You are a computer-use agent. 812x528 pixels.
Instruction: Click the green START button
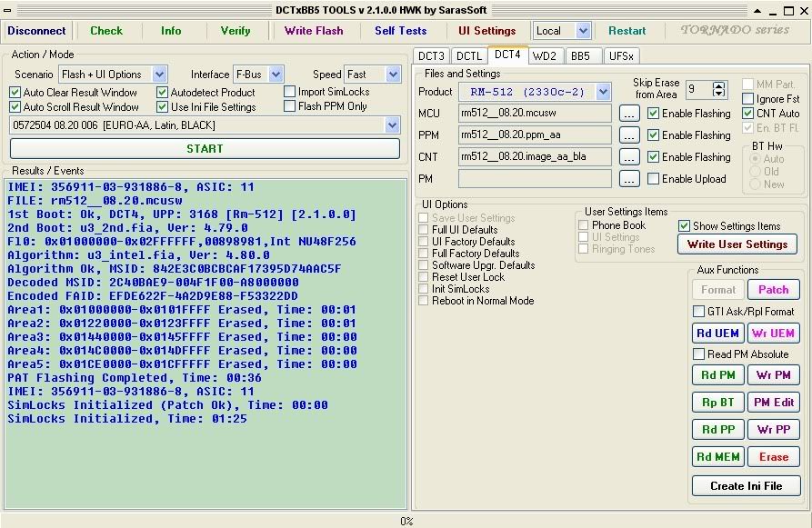(206, 148)
